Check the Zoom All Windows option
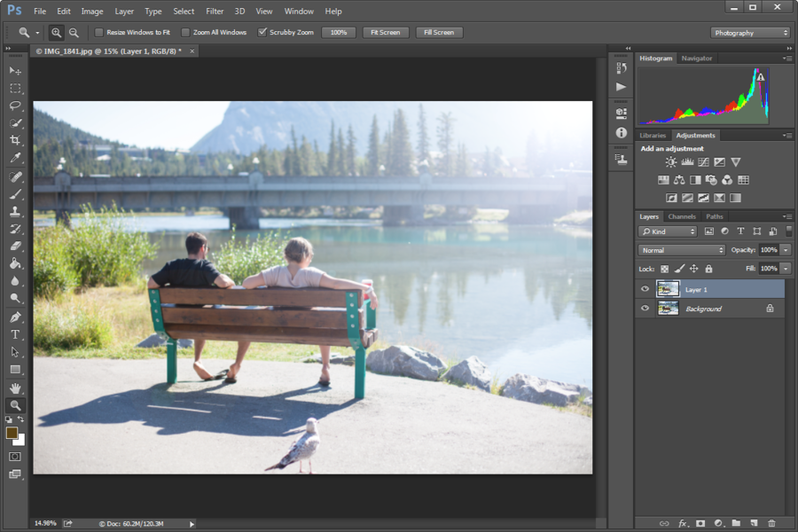The image size is (798, 532). tap(185, 33)
